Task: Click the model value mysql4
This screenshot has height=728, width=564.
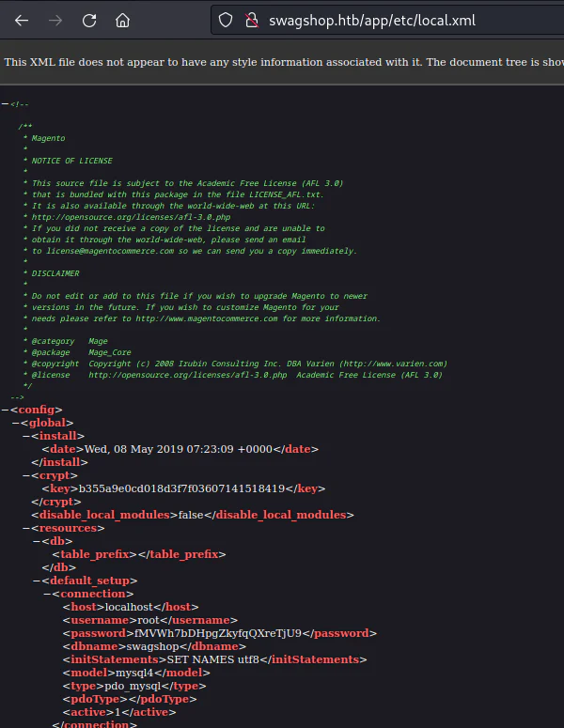Action: coord(134,673)
